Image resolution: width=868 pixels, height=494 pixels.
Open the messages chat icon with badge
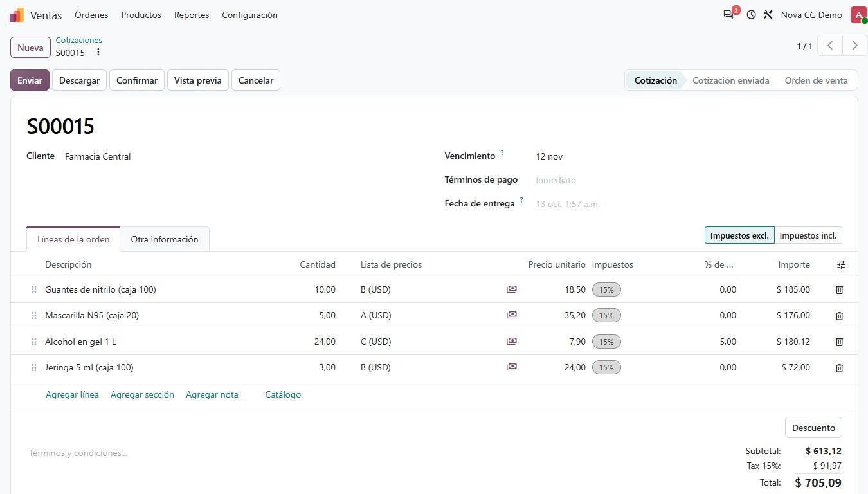tap(728, 15)
